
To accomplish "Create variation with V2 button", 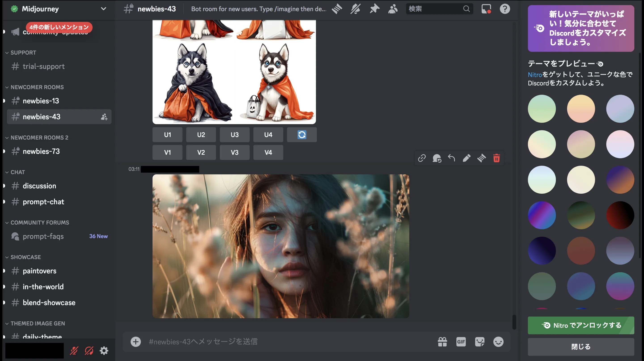I will coord(201,152).
